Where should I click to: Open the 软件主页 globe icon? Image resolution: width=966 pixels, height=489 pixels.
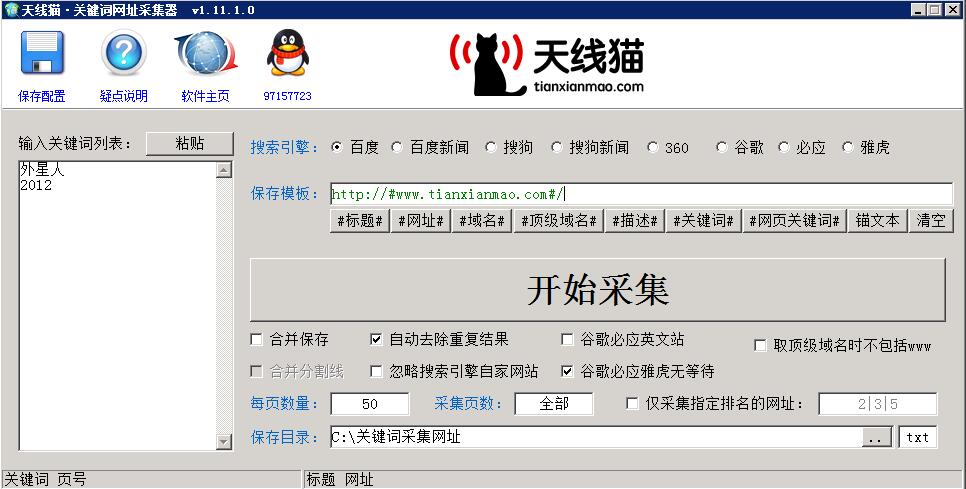coord(206,54)
